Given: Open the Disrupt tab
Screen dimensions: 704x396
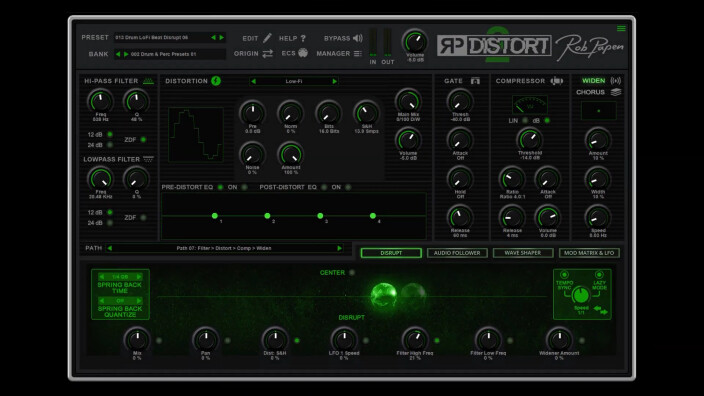Looking at the screenshot, I should 391,253.
